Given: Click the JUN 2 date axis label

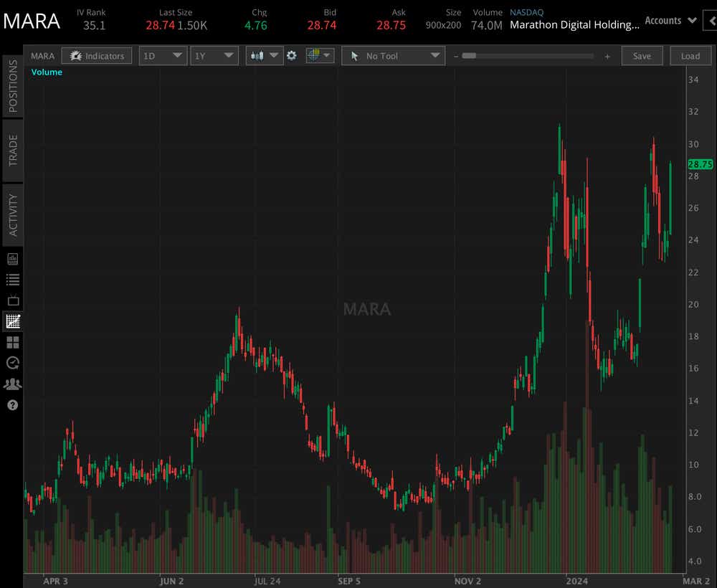Looking at the screenshot, I should pos(171,581).
